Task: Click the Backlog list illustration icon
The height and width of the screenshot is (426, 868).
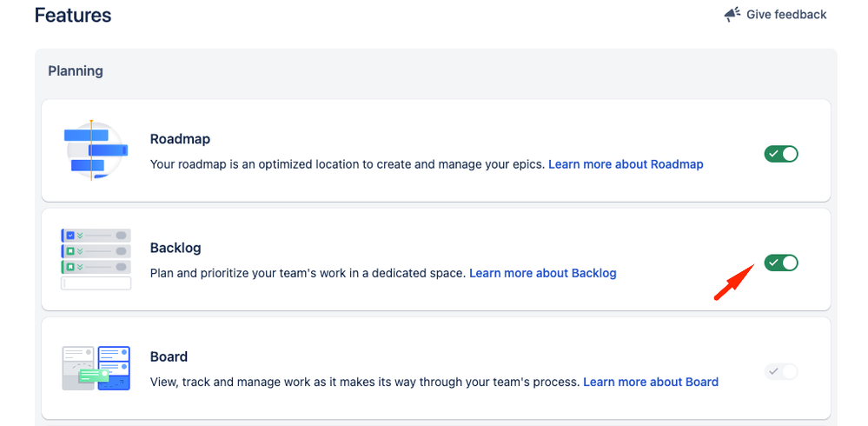Action: tap(96, 259)
